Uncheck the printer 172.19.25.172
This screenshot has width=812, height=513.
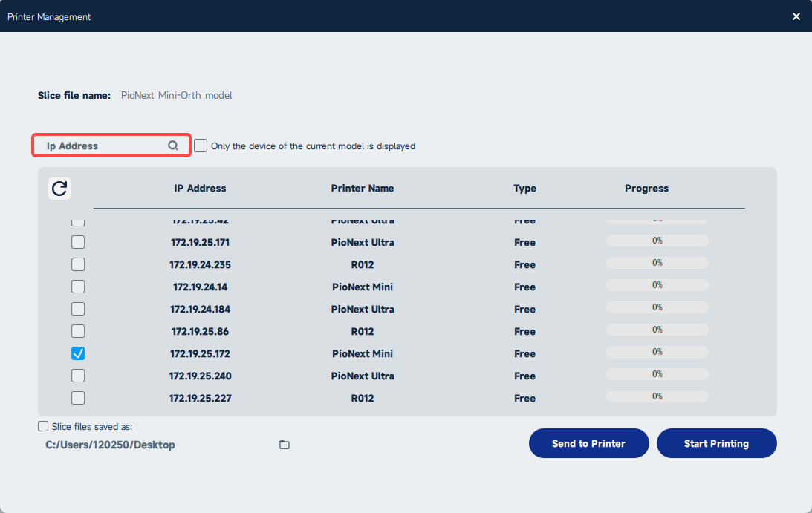[x=78, y=353]
